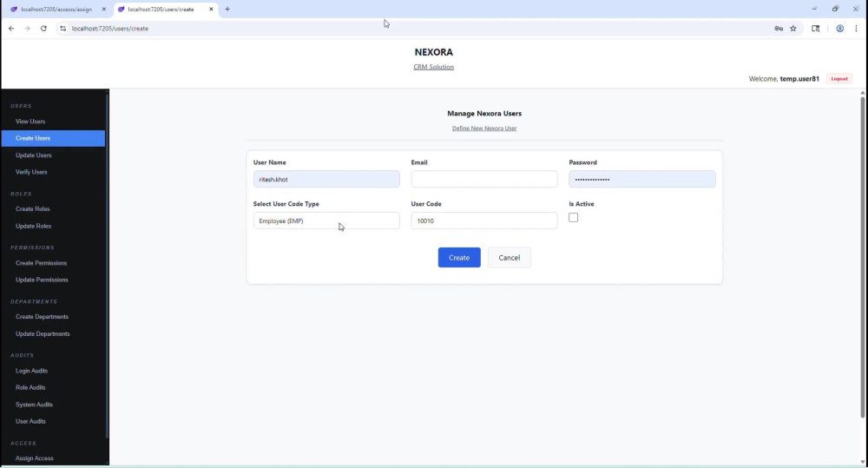868x468 pixels.
Task: Click the NEXORA heading text
Action: click(433, 52)
